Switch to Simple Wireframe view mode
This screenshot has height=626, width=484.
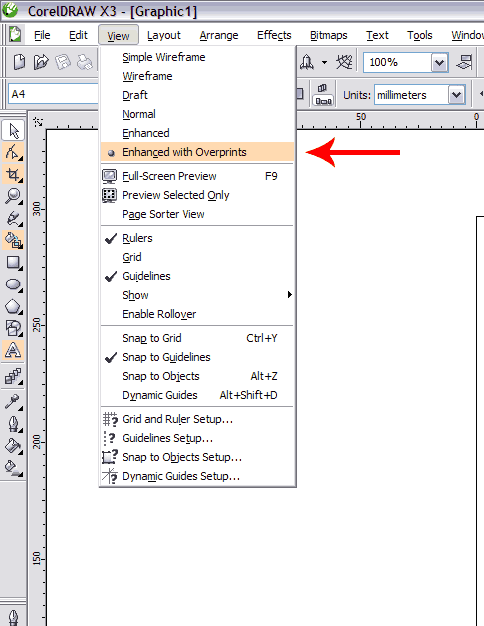[197, 57]
